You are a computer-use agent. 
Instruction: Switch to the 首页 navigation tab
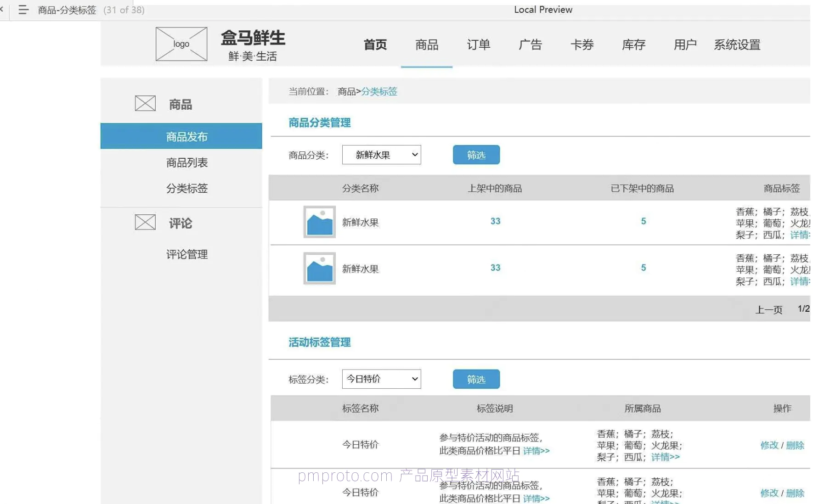[375, 45]
